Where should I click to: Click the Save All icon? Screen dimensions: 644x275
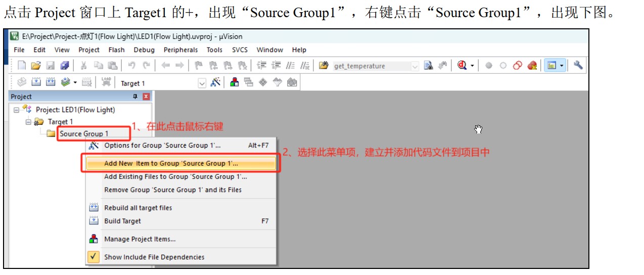pyautogui.click(x=64, y=66)
